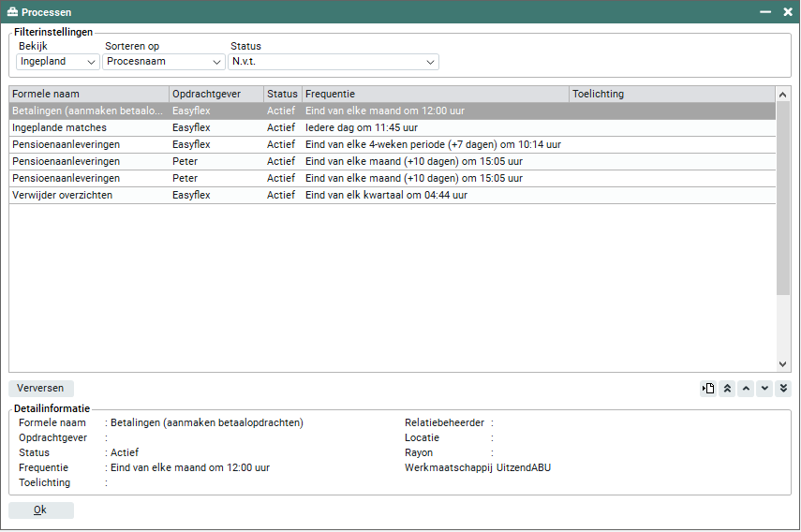The height and width of the screenshot is (532, 801).
Task: Click the Frequentie column header
Action: click(x=436, y=94)
